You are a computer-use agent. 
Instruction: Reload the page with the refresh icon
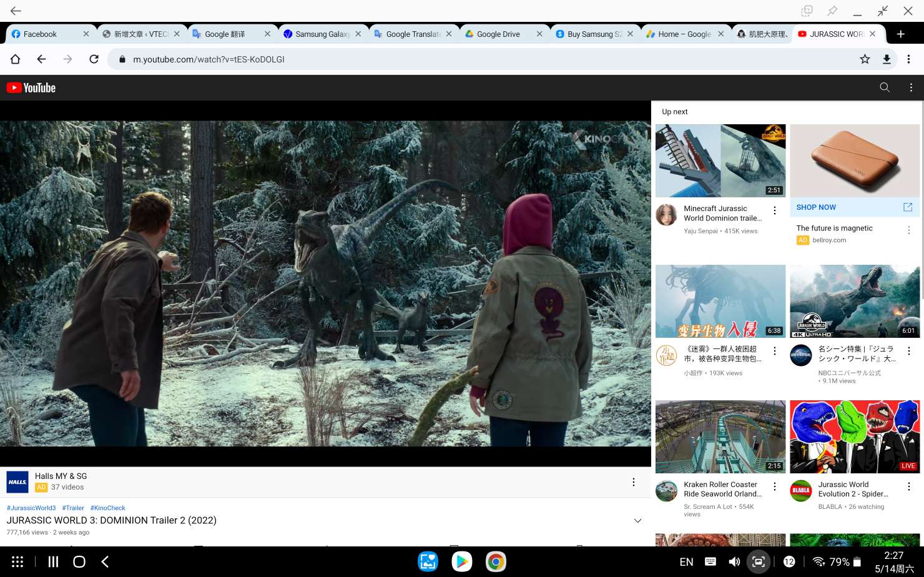[94, 59]
